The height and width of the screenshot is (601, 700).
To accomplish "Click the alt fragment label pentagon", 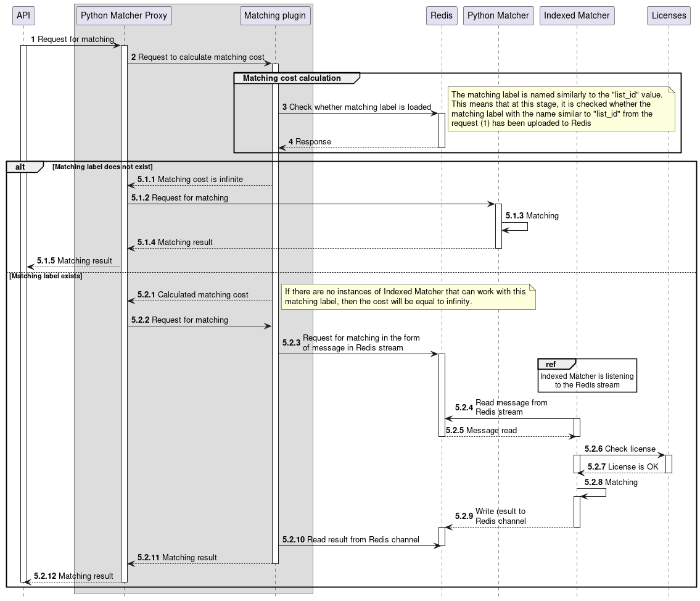I will pyautogui.click(x=19, y=167).
